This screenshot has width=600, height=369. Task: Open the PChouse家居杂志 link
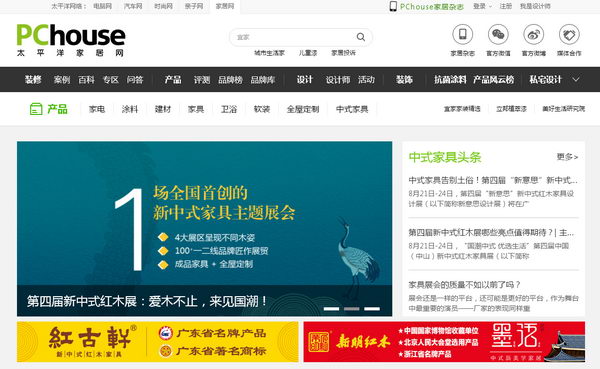tap(432, 7)
